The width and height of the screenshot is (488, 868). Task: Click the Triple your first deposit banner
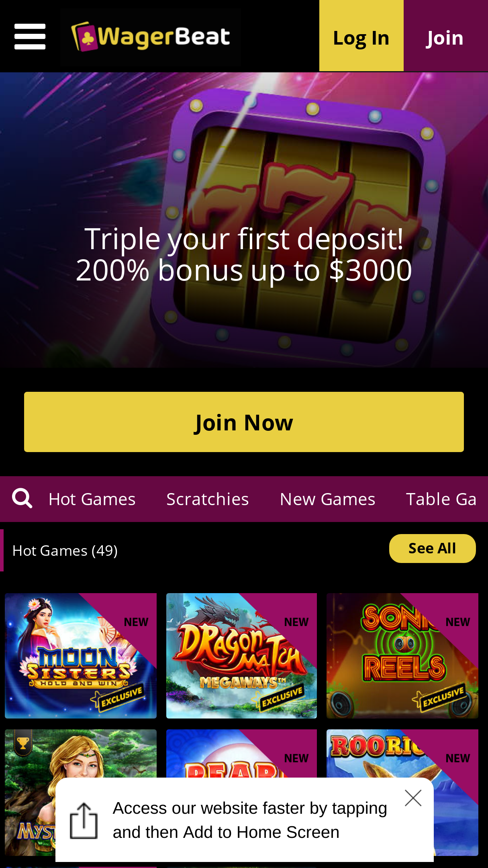point(244,220)
